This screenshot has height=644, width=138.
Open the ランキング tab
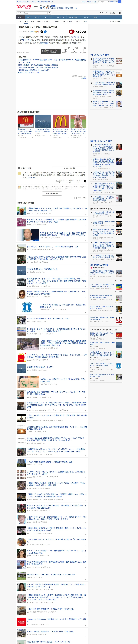point(86,17)
